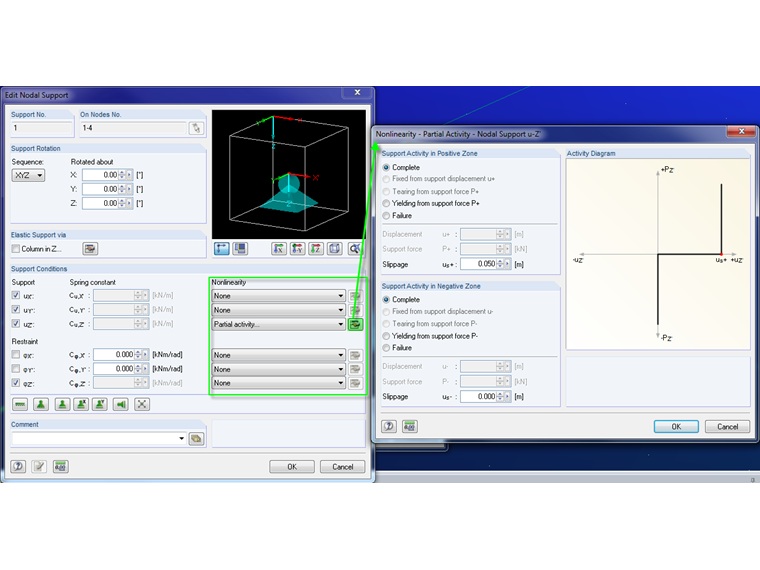Open the comment library icon next to Comment field
760x570 pixels.
(x=196, y=439)
